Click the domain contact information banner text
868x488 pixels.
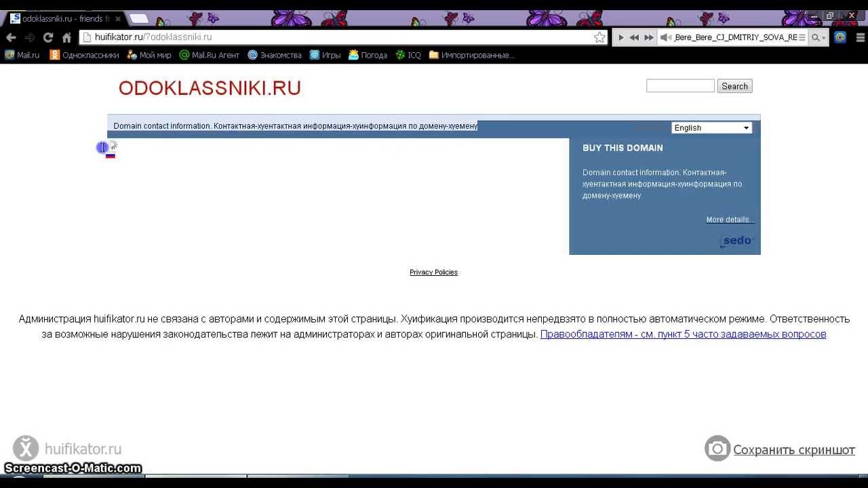(296, 126)
